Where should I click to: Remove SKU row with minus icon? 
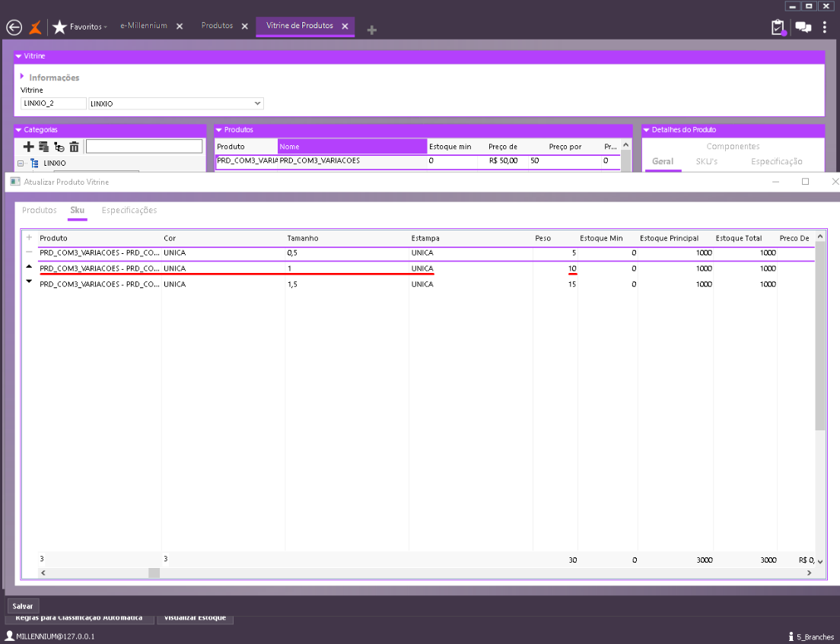30,252
